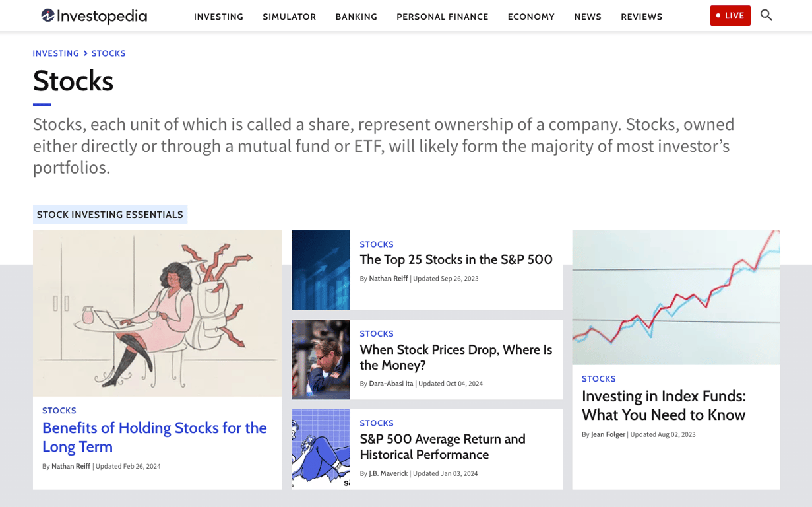Open 'When Stock Prices Drop, Where Is the Money?'
Screen dimensions: 812x507
coord(456,357)
